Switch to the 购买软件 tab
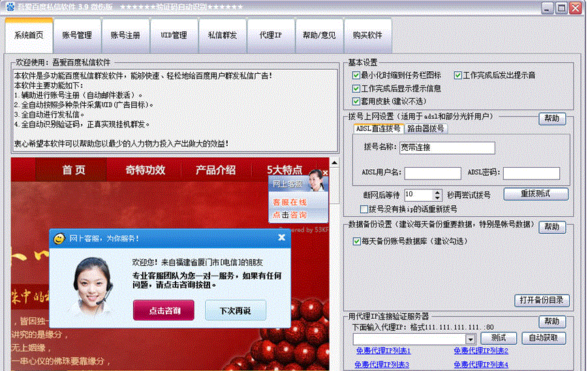 click(367, 35)
